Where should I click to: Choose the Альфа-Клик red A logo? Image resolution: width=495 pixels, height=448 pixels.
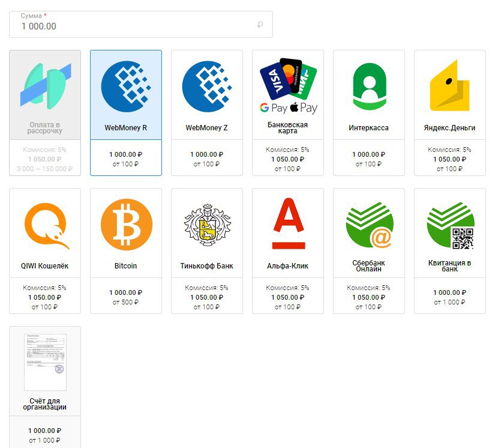(x=289, y=223)
